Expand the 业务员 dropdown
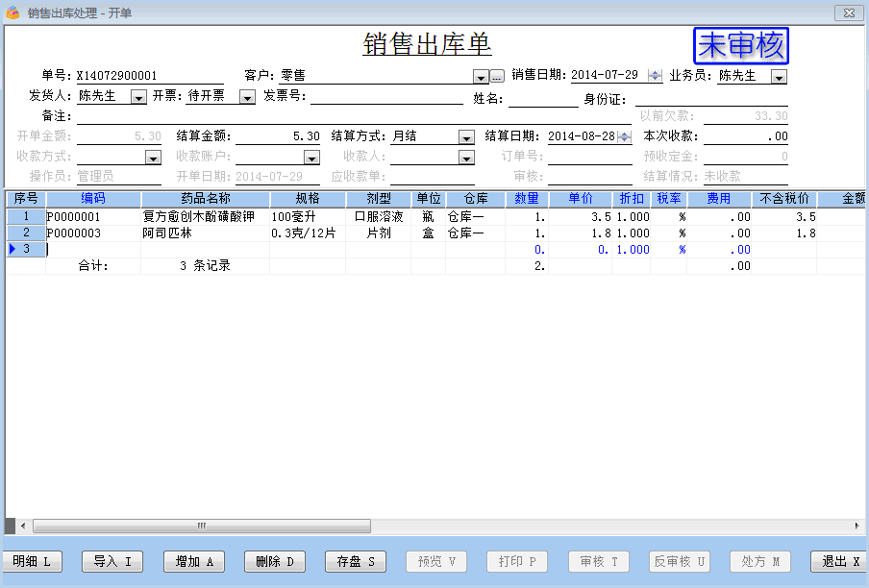This screenshot has height=588, width=869. tap(779, 76)
